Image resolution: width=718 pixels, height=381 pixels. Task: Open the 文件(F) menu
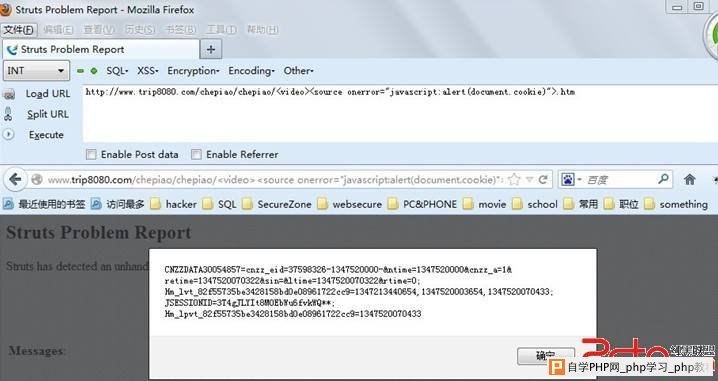pos(18,30)
